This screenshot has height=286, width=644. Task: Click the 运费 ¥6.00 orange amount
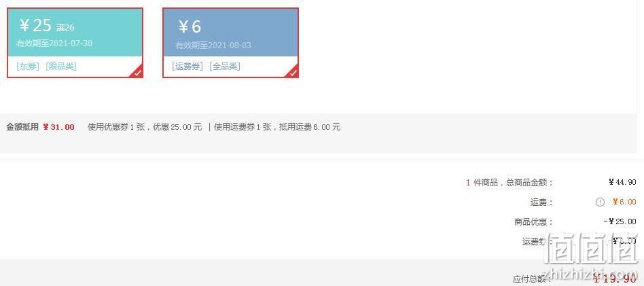624,202
